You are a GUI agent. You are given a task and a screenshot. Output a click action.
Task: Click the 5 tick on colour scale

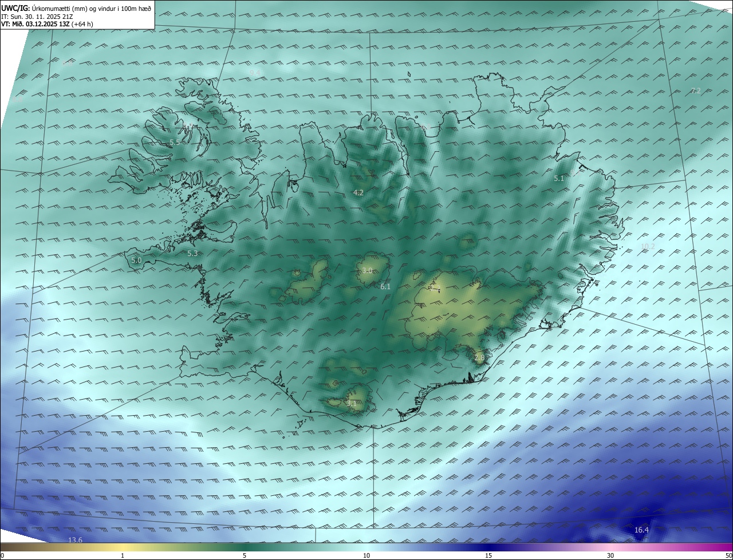point(245,555)
